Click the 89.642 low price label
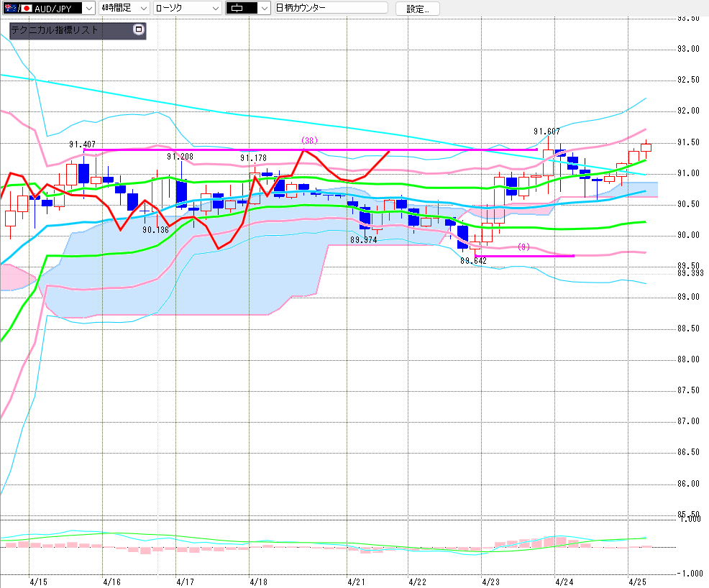Viewport: 709px width, 588px height. [x=473, y=261]
